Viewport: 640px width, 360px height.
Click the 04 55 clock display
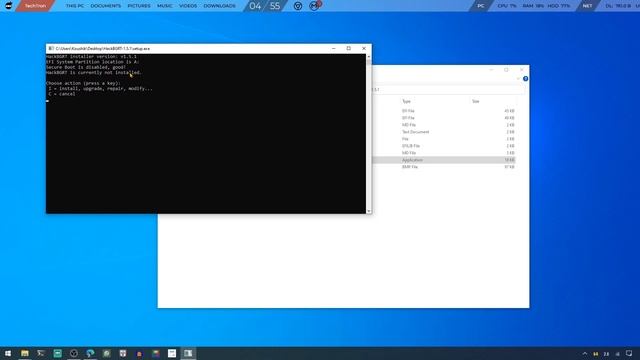(265, 6)
